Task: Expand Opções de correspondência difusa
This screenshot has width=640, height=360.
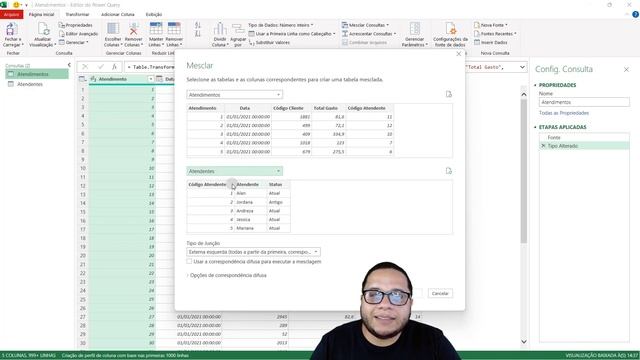Action: point(227,276)
